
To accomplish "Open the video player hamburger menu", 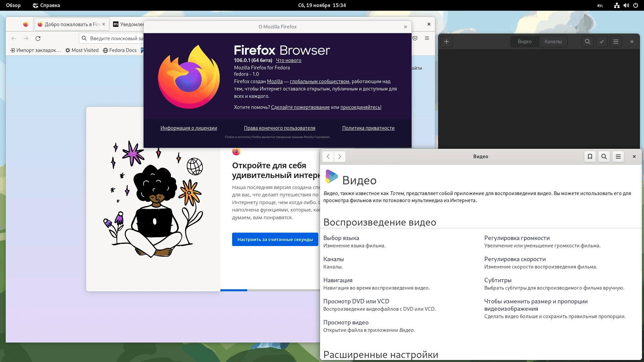I will [x=616, y=42].
